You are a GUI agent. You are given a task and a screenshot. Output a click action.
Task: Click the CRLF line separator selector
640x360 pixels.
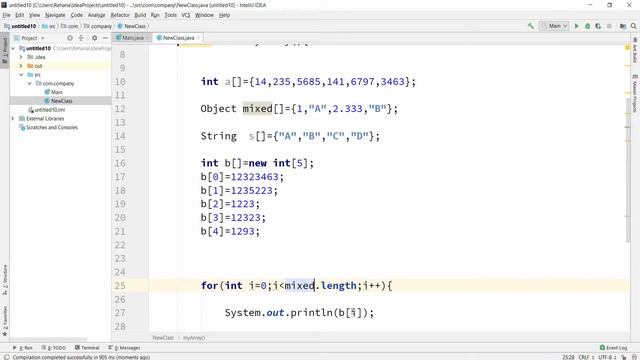585,357
